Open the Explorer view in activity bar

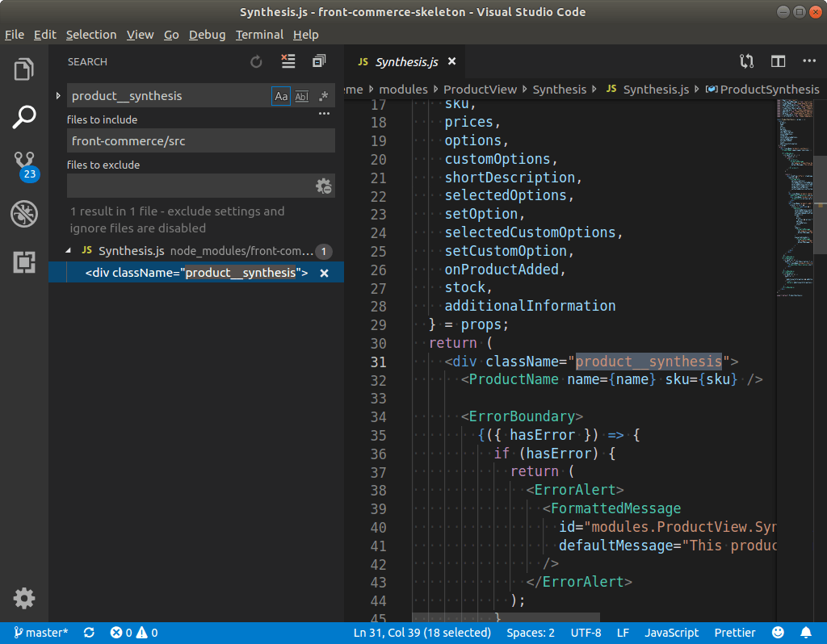point(23,69)
